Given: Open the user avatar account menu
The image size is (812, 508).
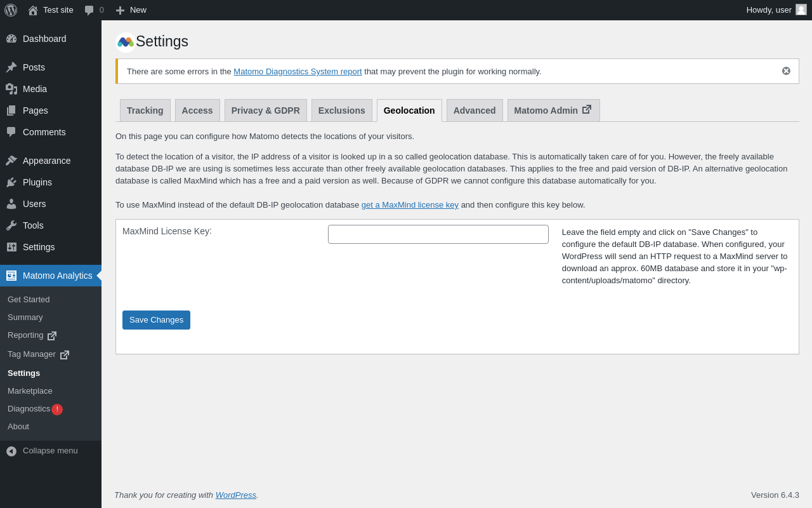Looking at the screenshot, I should click(x=801, y=10).
